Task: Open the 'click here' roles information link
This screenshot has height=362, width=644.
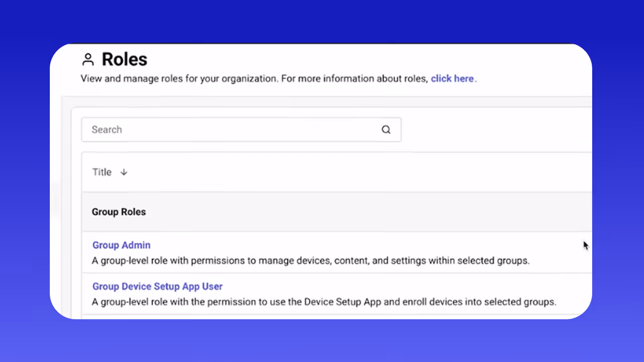Action: point(452,78)
